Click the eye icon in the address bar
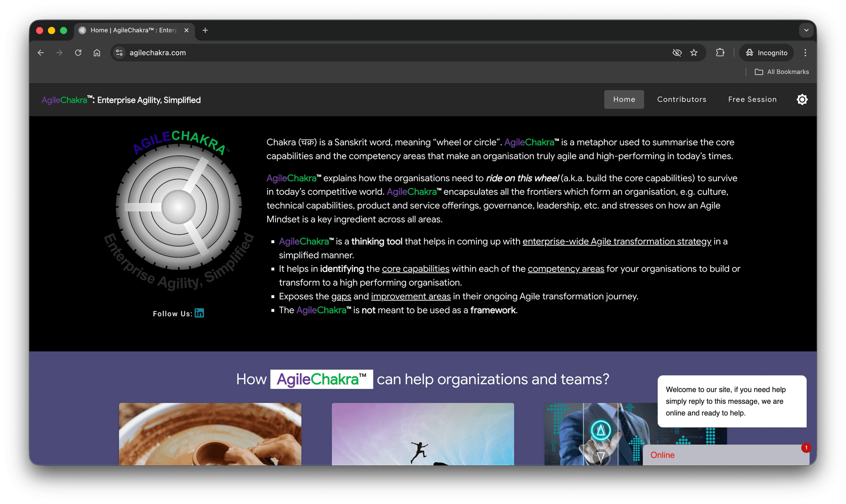The image size is (846, 504). click(x=677, y=52)
